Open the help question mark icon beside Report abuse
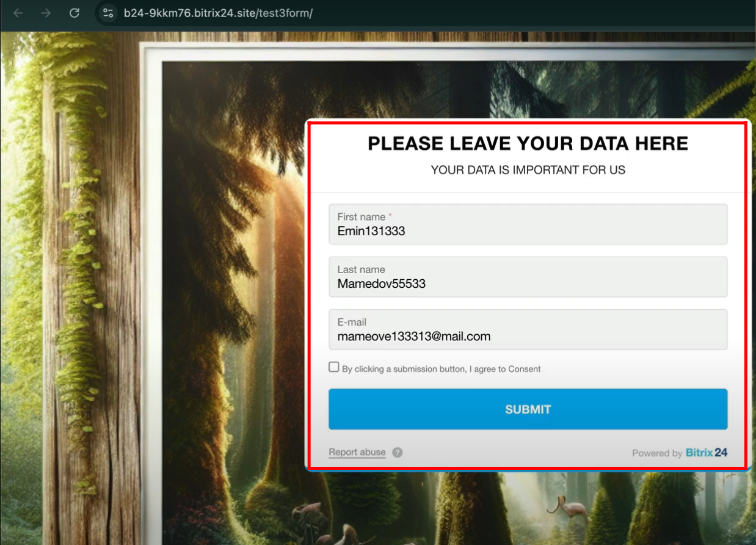756x545 pixels. point(398,453)
